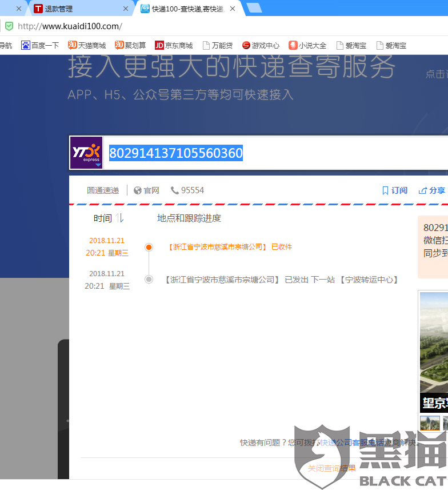Click the JD red bookmark icon
This screenshot has height=490, width=448.
(x=159, y=45)
